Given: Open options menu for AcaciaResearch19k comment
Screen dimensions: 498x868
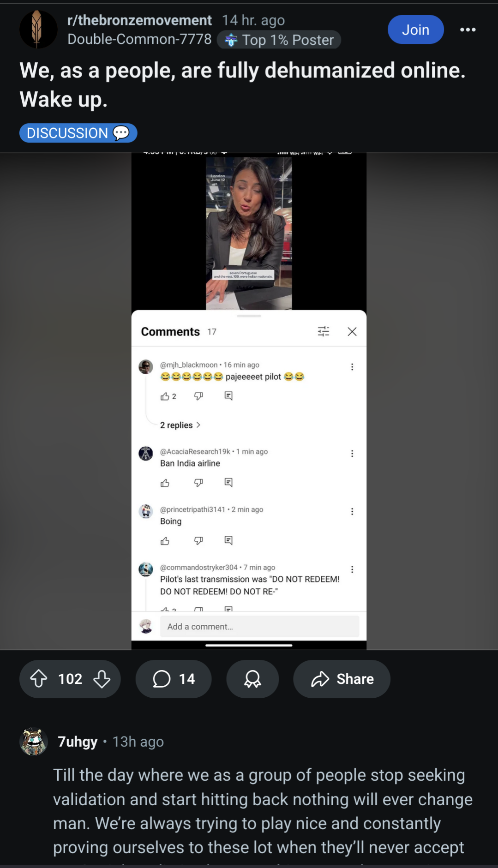Looking at the screenshot, I should (x=352, y=454).
